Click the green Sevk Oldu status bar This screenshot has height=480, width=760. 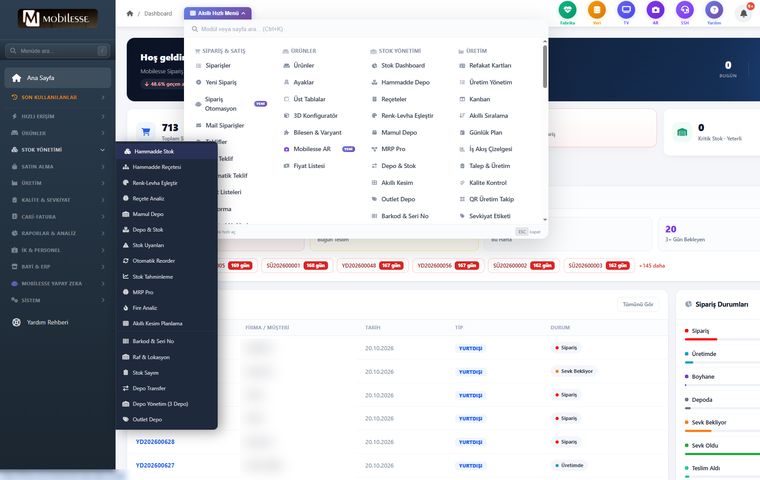coord(722,454)
